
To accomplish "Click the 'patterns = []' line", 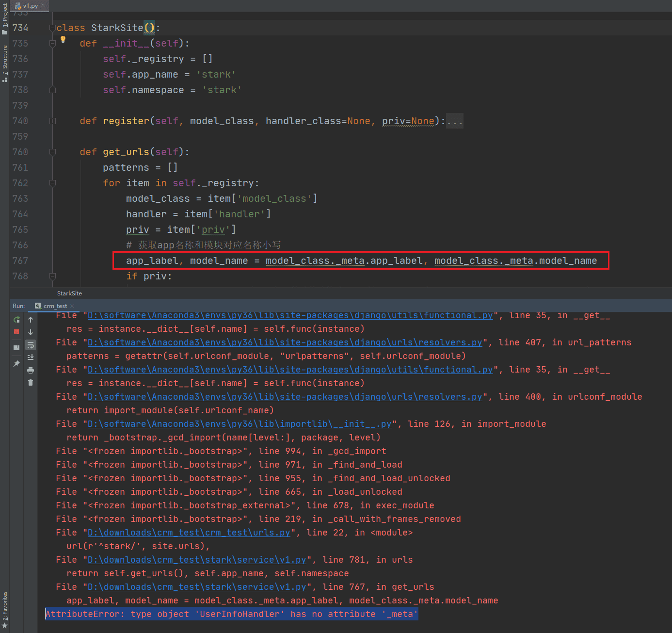I will click(x=140, y=168).
